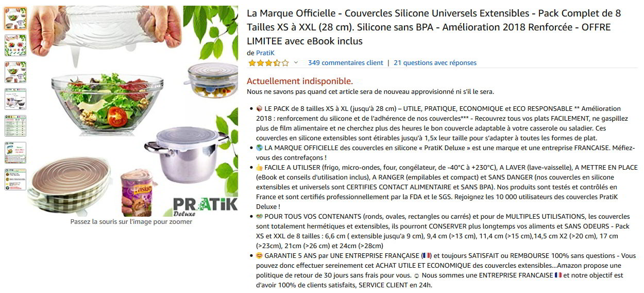
Task: Click the star rating icons
Action: coord(268,63)
